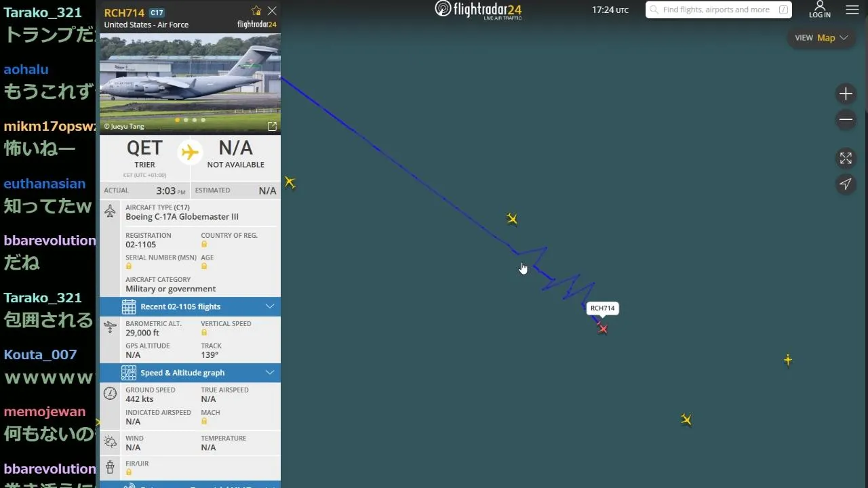868x488 pixels.
Task: Select the yellow aircraft left of track
Action: [x=290, y=182]
